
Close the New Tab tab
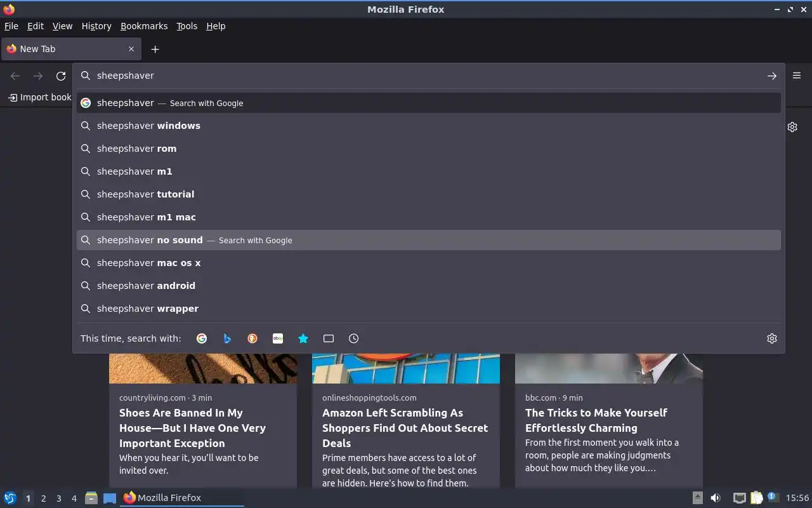tap(131, 49)
